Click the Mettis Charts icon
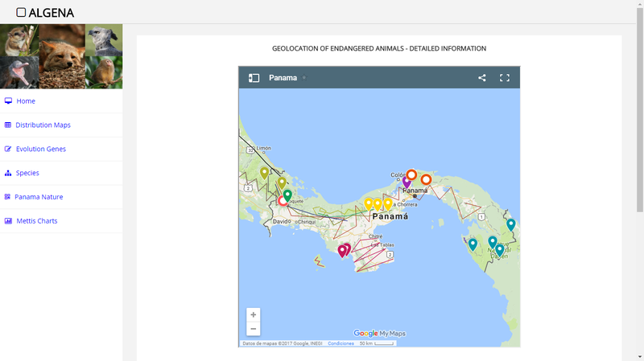Image resolution: width=644 pixels, height=361 pixels. (8, 221)
